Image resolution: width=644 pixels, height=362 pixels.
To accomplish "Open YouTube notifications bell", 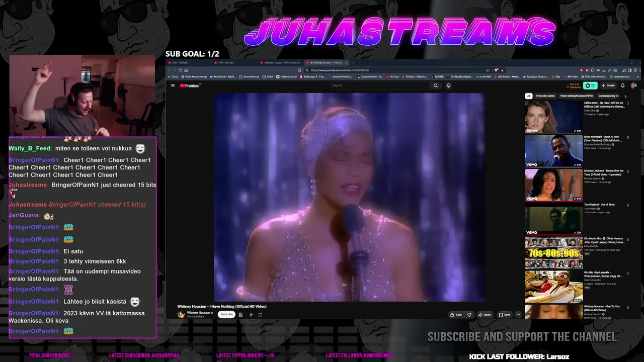I will [622, 85].
